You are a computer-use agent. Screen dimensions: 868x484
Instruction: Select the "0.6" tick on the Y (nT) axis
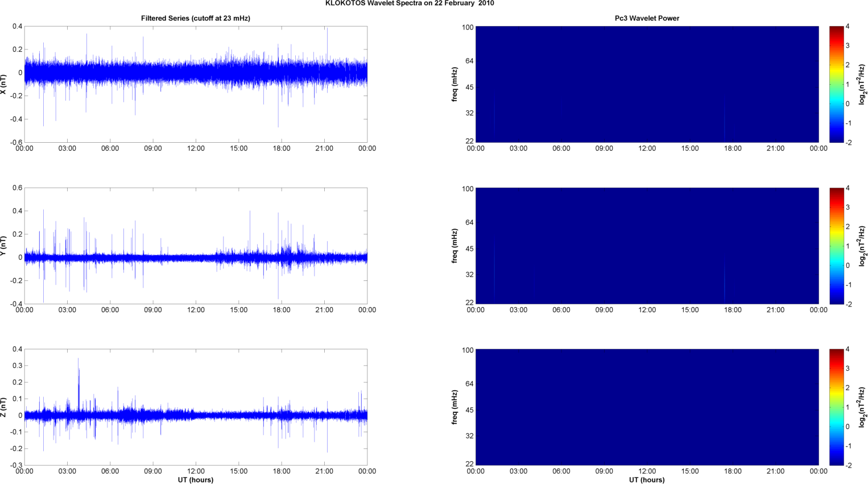[x=17, y=188]
